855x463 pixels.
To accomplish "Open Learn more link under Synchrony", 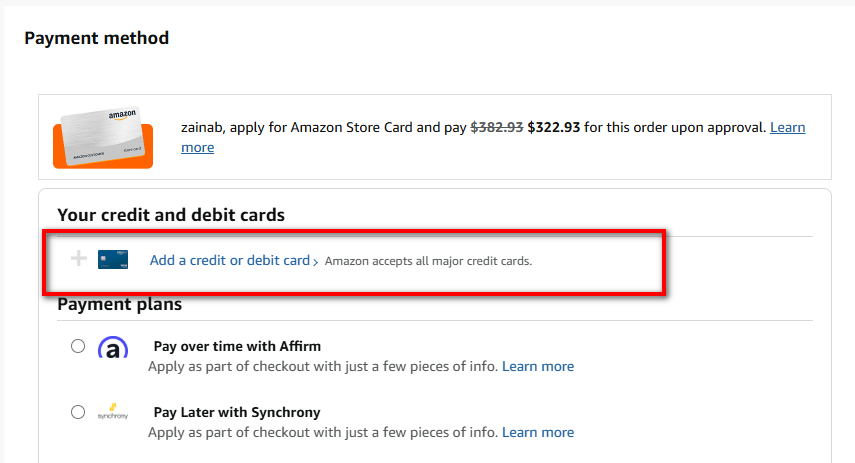I will [x=538, y=432].
